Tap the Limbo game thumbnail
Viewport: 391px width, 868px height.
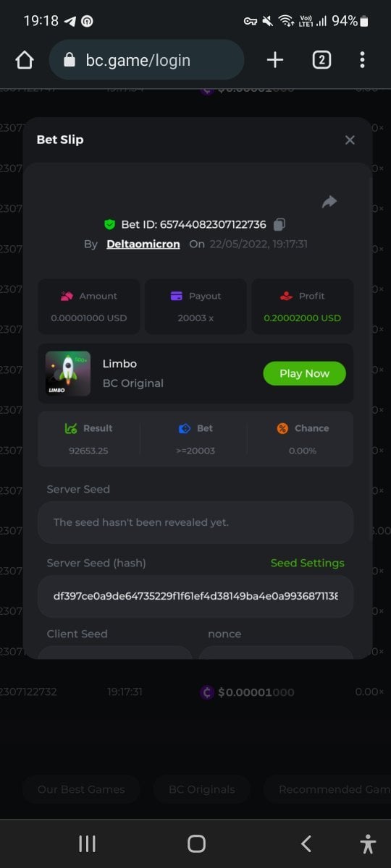coord(68,373)
